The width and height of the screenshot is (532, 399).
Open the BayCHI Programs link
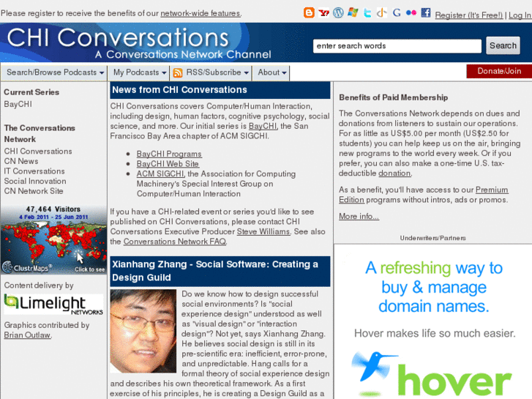click(x=169, y=154)
